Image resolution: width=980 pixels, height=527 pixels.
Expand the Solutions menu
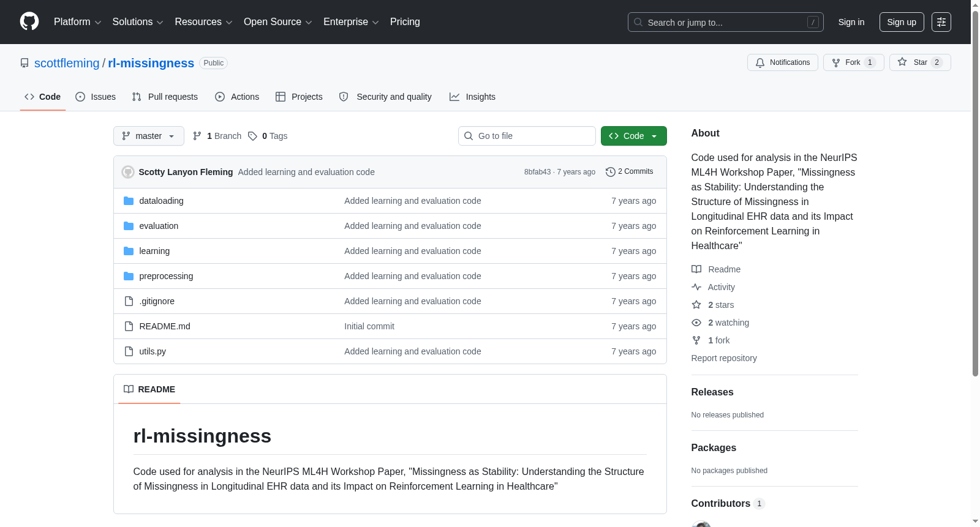click(x=138, y=22)
